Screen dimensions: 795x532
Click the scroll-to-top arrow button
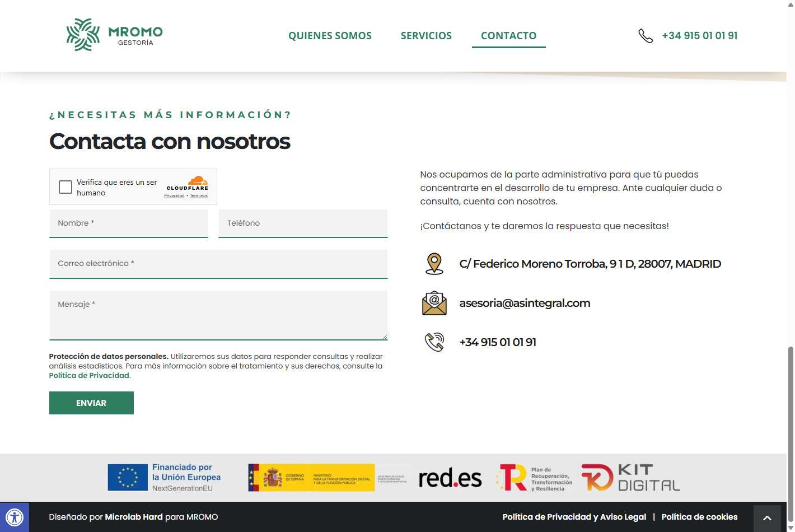[767, 518]
